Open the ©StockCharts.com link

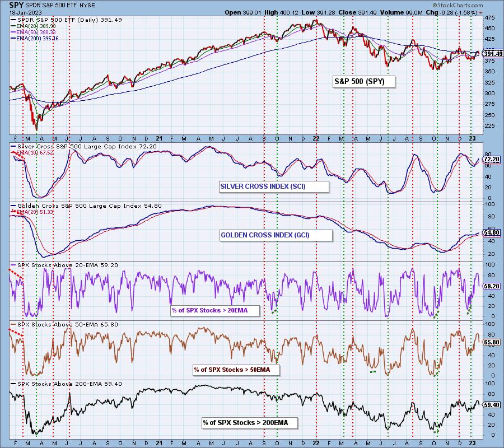[458, 5]
